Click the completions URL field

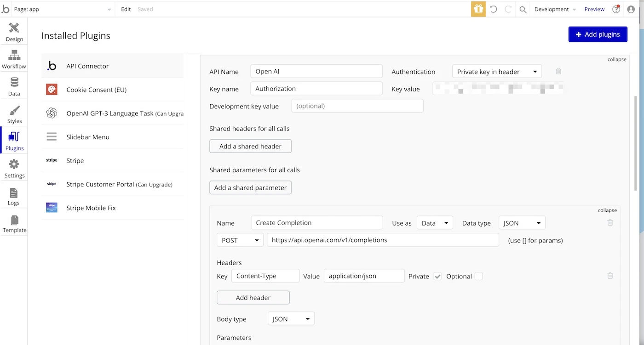(383, 240)
